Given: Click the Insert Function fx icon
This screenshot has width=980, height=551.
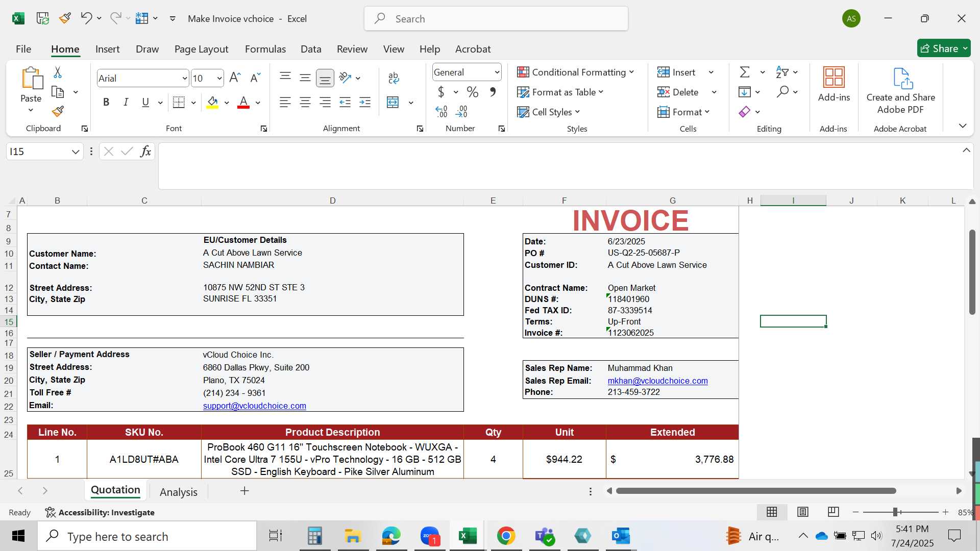Looking at the screenshot, I should point(145,151).
